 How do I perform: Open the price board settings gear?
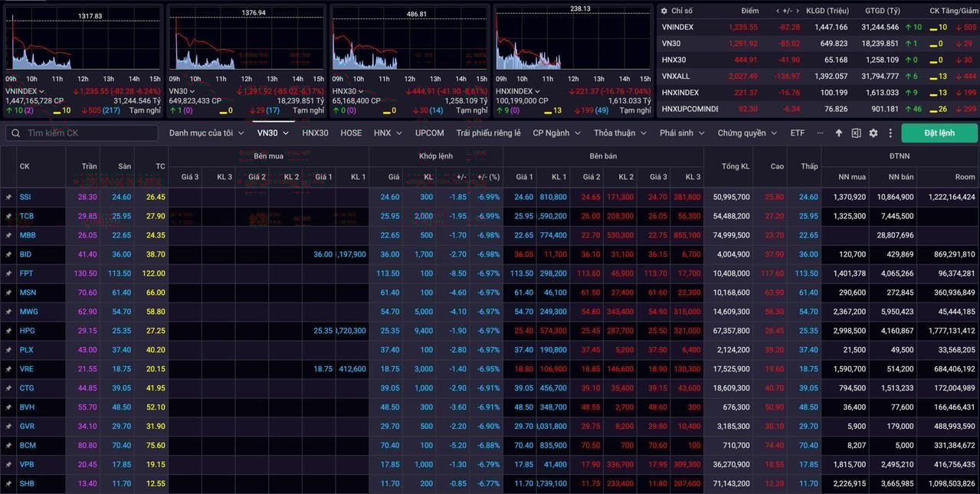click(x=873, y=133)
